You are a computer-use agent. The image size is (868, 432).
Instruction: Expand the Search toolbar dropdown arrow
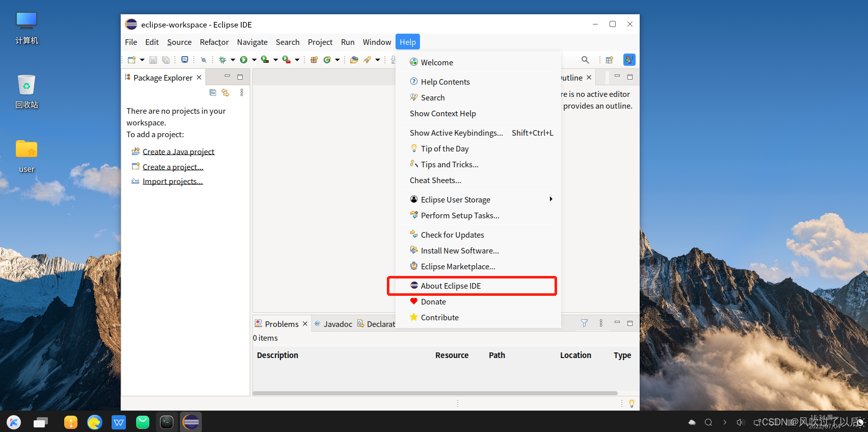[x=378, y=60]
